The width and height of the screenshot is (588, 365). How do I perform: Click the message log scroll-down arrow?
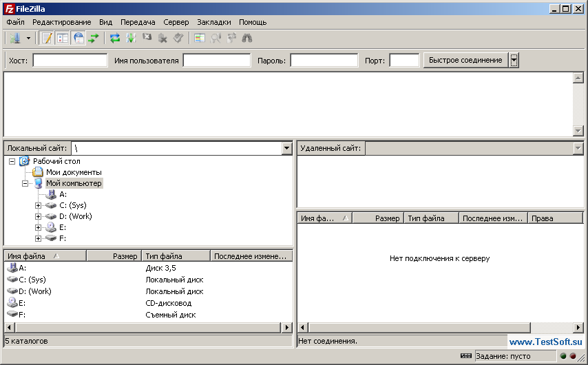click(578, 131)
